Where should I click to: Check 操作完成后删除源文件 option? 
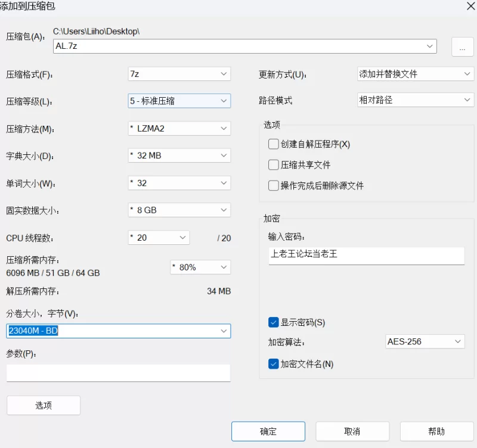click(274, 185)
